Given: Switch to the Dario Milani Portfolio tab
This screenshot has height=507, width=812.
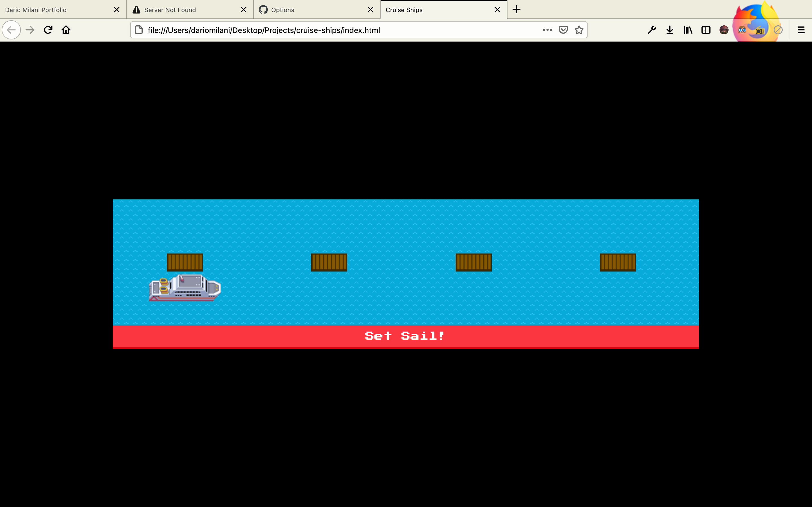Looking at the screenshot, I should [57, 10].
